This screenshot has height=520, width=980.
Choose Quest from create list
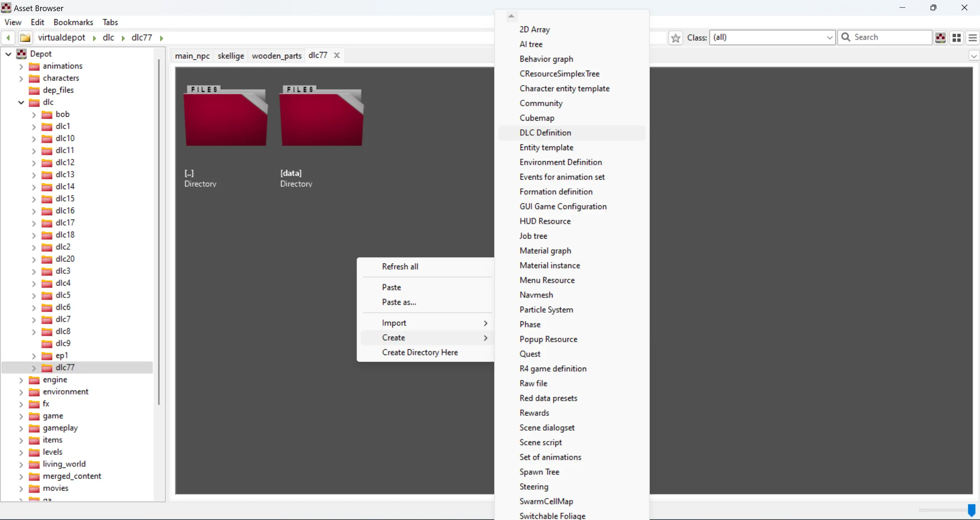pos(571,354)
